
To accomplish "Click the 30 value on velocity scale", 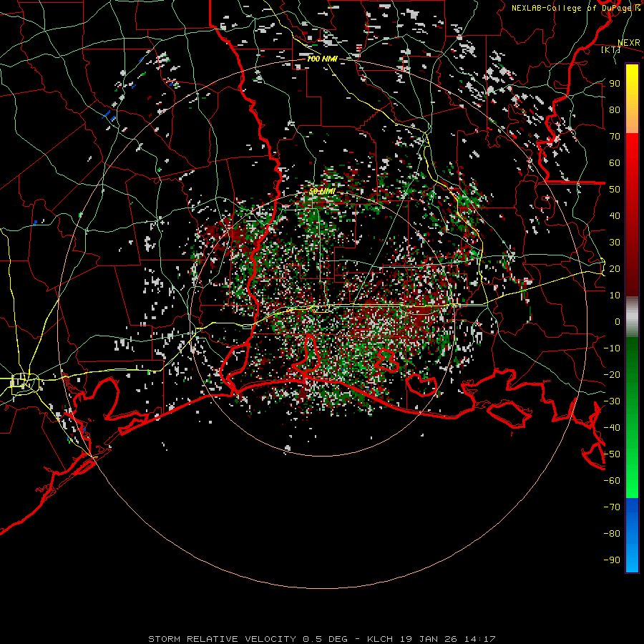I will (x=615, y=243).
